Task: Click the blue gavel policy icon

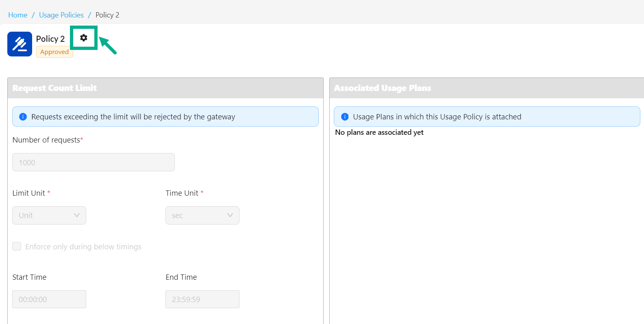Action: [20, 44]
